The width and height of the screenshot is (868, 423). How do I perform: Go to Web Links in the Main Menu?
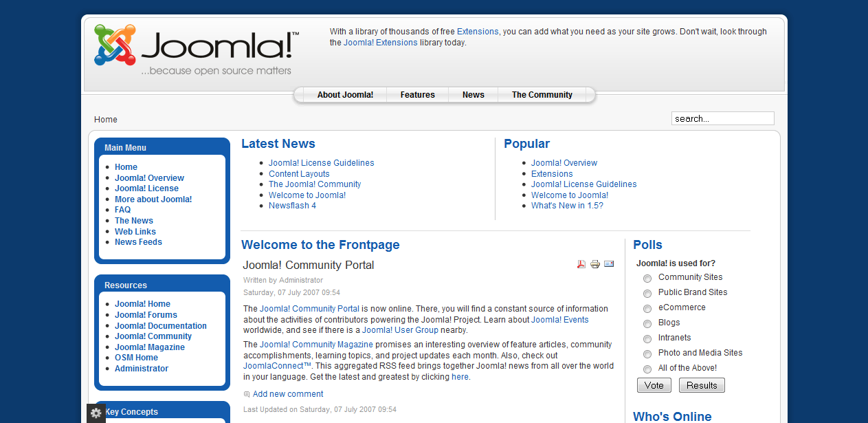click(x=135, y=232)
